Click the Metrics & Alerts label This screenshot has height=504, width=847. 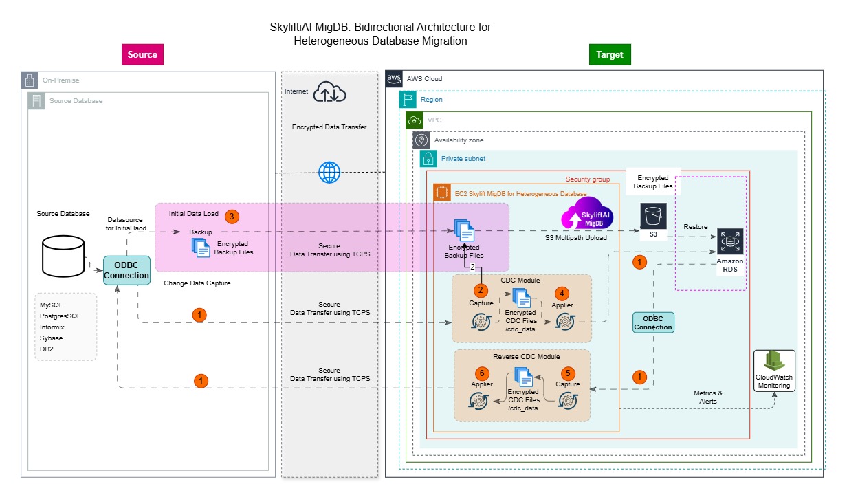click(x=708, y=397)
